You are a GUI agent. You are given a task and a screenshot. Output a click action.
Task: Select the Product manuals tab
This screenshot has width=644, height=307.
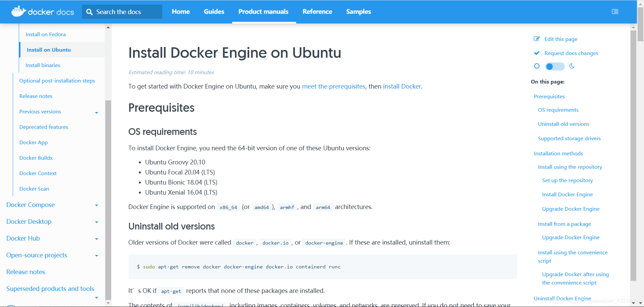(x=263, y=12)
